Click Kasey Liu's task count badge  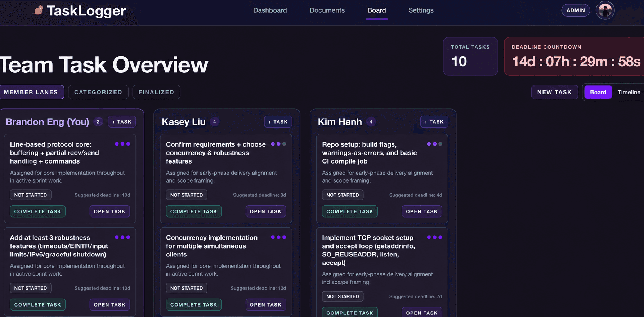[x=215, y=122]
